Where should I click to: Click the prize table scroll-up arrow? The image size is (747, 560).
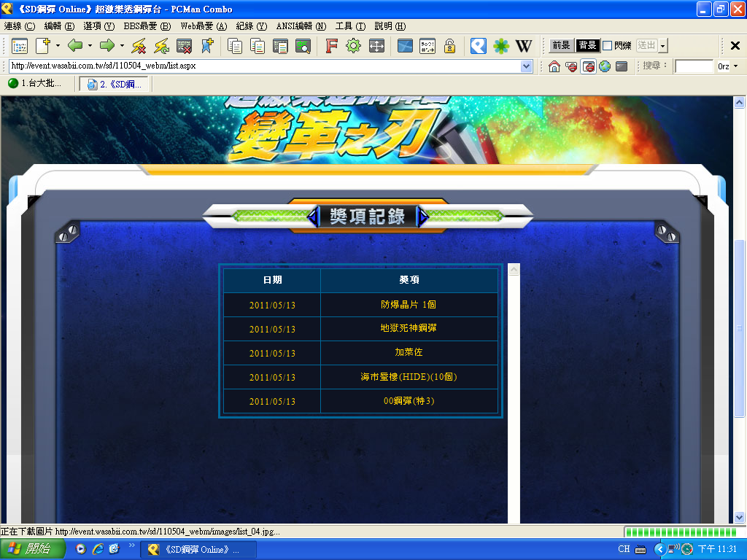click(x=514, y=270)
